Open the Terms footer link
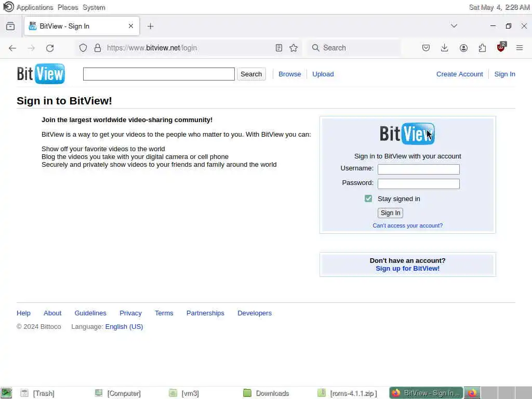532x399 pixels. [x=164, y=313]
